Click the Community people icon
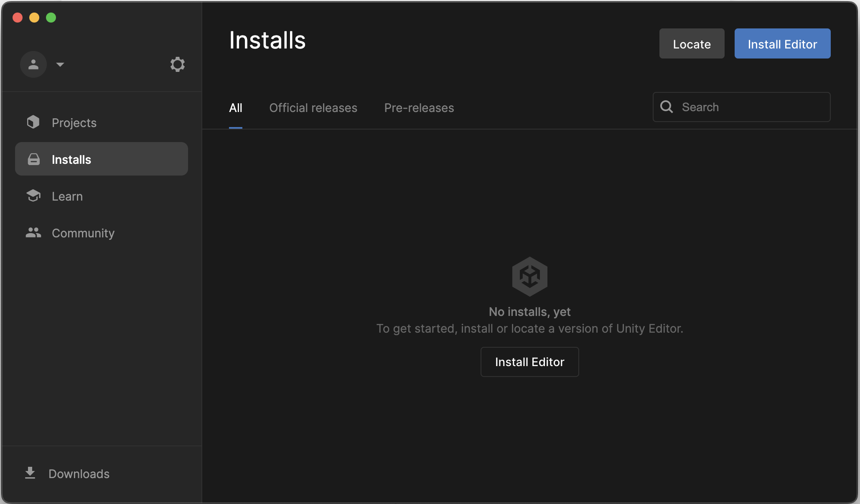This screenshot has height=504, width=860. 33,232
